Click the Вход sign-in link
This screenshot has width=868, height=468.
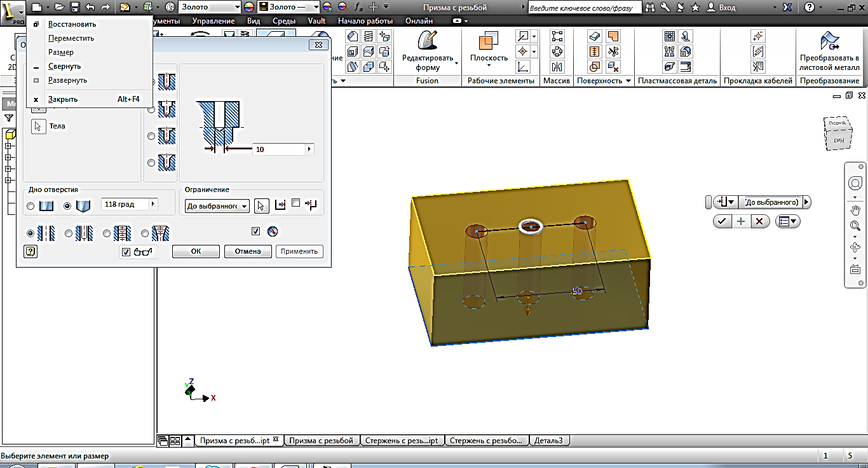point(727,7)
